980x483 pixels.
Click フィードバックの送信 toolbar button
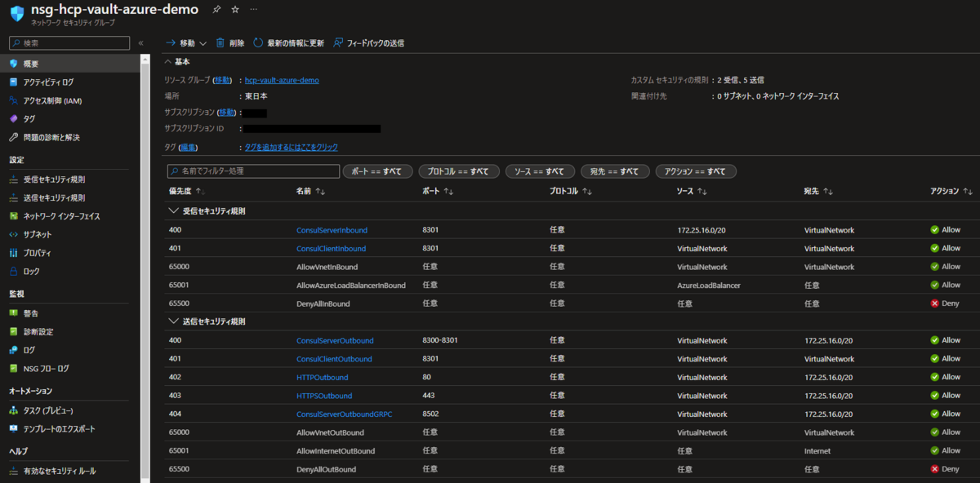tap(368, 42)
